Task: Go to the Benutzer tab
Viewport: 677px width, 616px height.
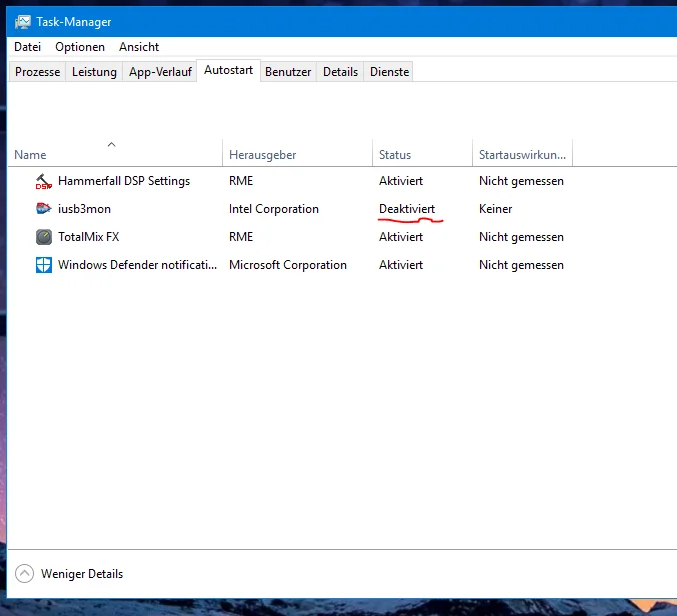Action: [288, 72]
